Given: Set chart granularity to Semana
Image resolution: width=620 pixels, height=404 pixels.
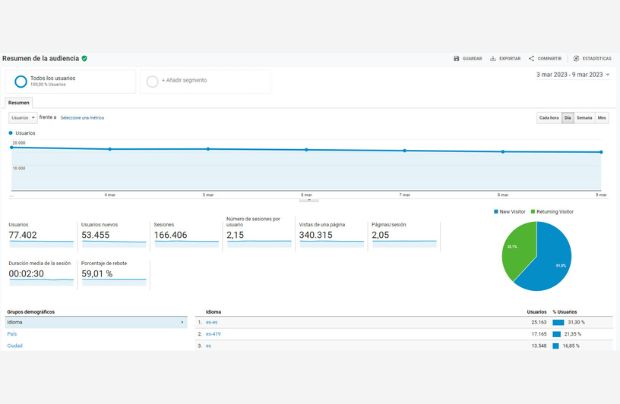Looking at the screenshot, I should click(584, 118).
